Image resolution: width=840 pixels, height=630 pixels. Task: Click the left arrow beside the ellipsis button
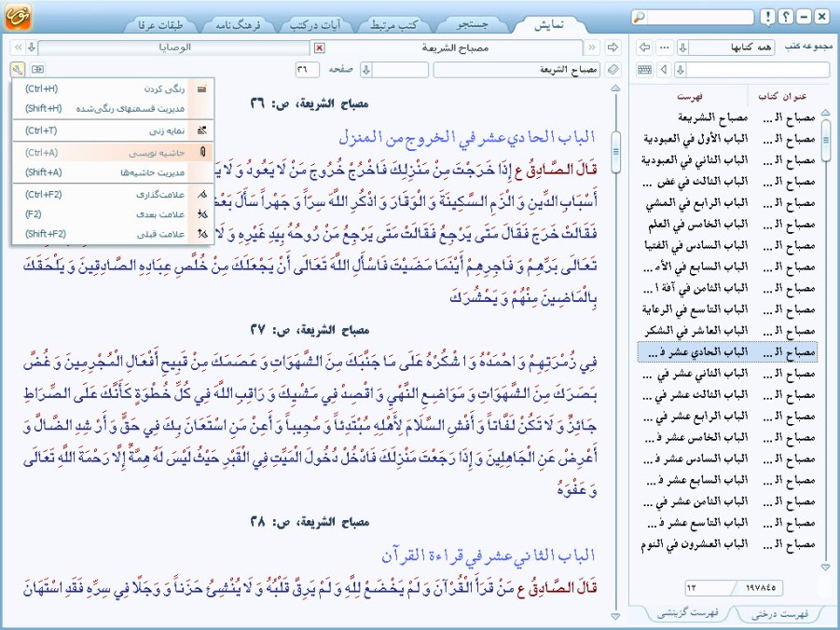click(645, 48)
